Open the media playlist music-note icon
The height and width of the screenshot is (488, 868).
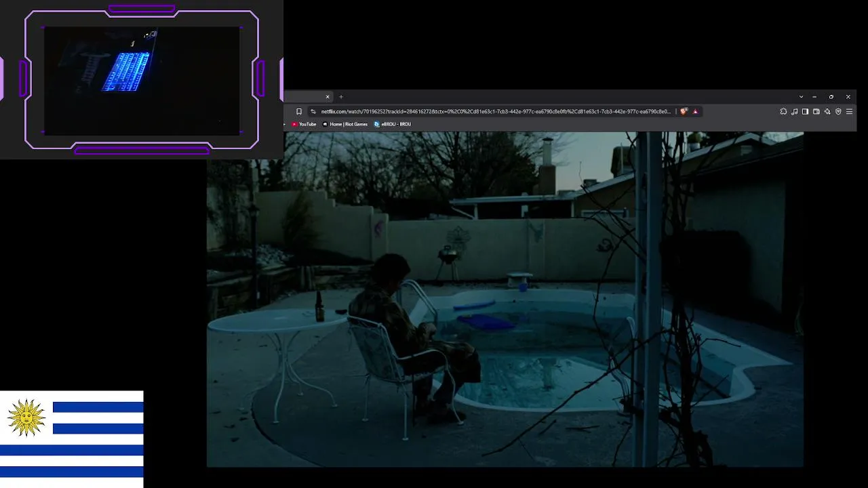(x=794, y=111)
